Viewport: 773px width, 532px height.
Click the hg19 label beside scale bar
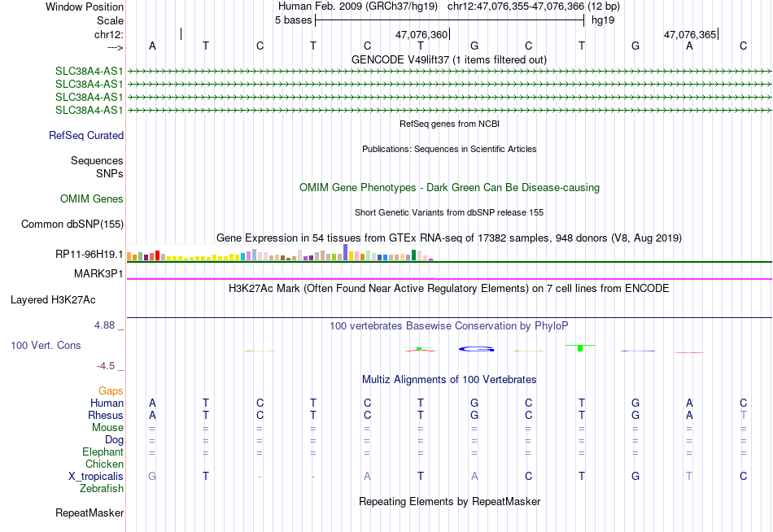602,20
